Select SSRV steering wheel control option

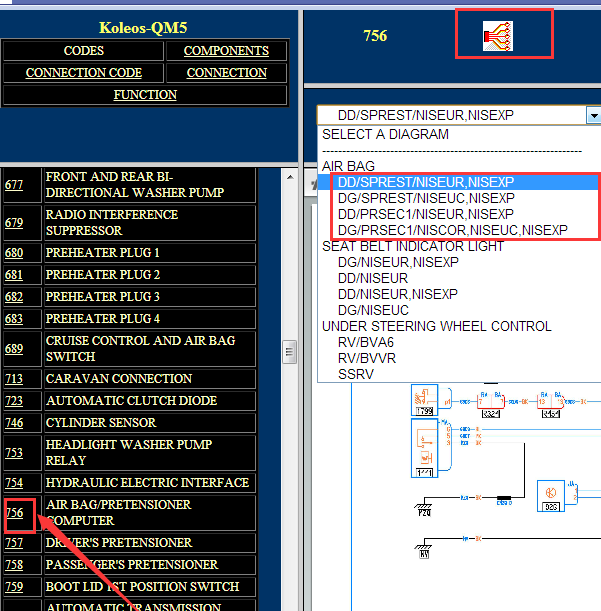coord(356,374)
